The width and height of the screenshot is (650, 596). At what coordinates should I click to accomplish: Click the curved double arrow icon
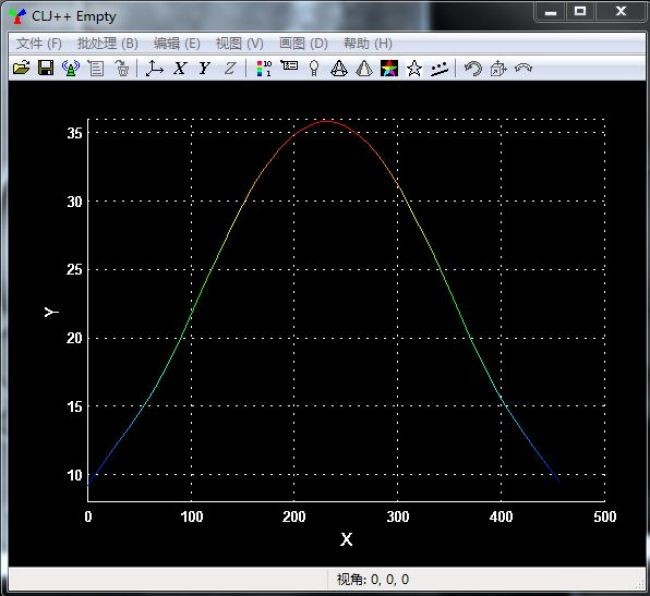coord(523,67)
